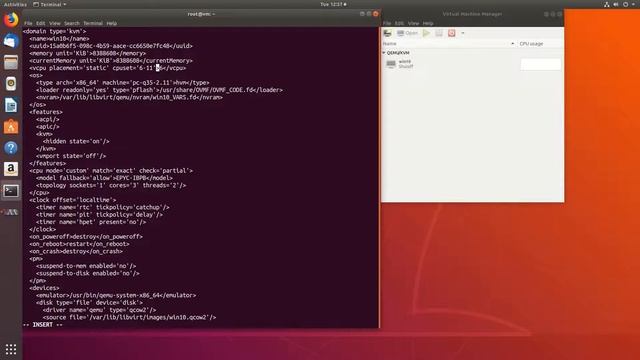Launch LibreOffice Writer from the dock

[x=11, y=105]
